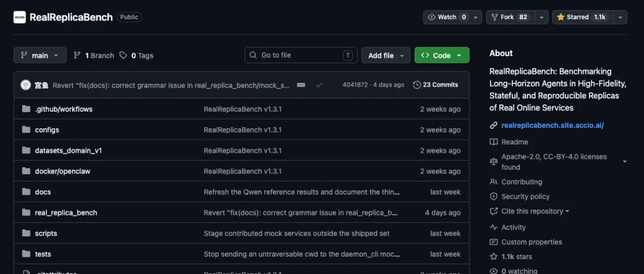644x274 pixels.
Task: Jump to the Readme sidebar link
Action: pyautogui.click(x=515, y=142)
